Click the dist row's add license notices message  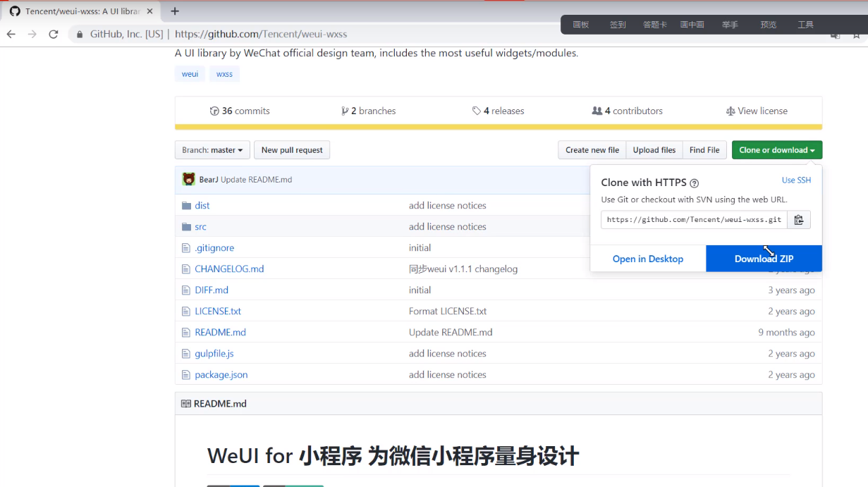tap(448, 205)
